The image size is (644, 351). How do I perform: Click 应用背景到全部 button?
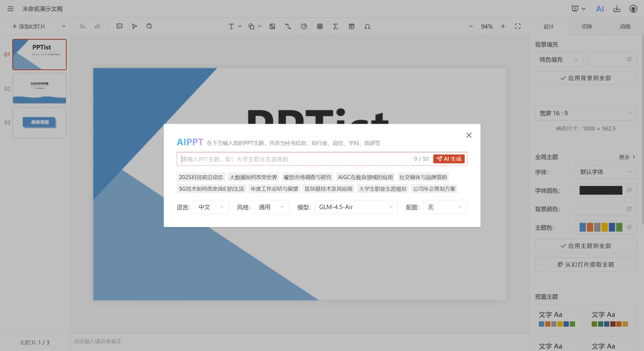point(586,78)
